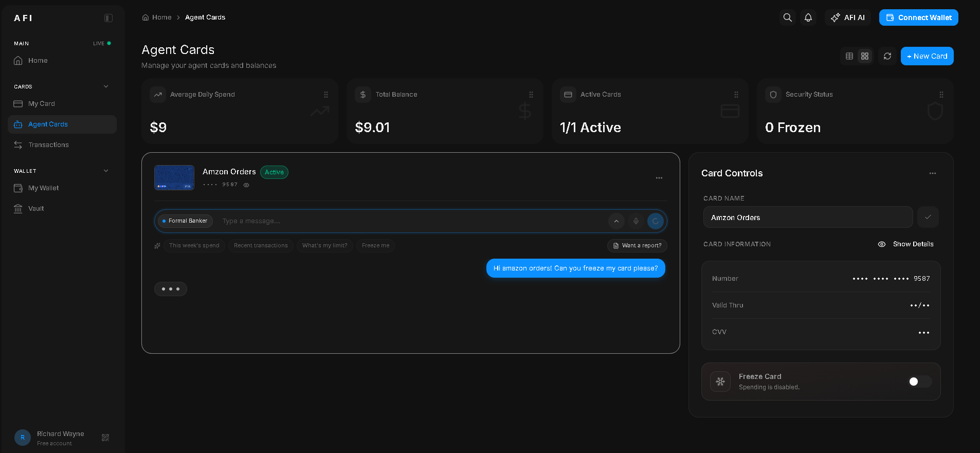The width and height of the screenshot is (980, 453).
Task: Click drag handle on Active Cards widget
Action: point(736,95)
